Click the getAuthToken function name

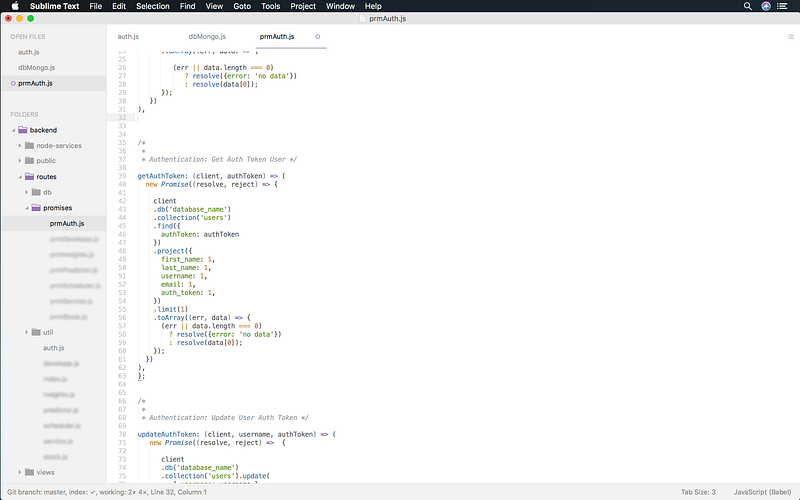(161, 176)
